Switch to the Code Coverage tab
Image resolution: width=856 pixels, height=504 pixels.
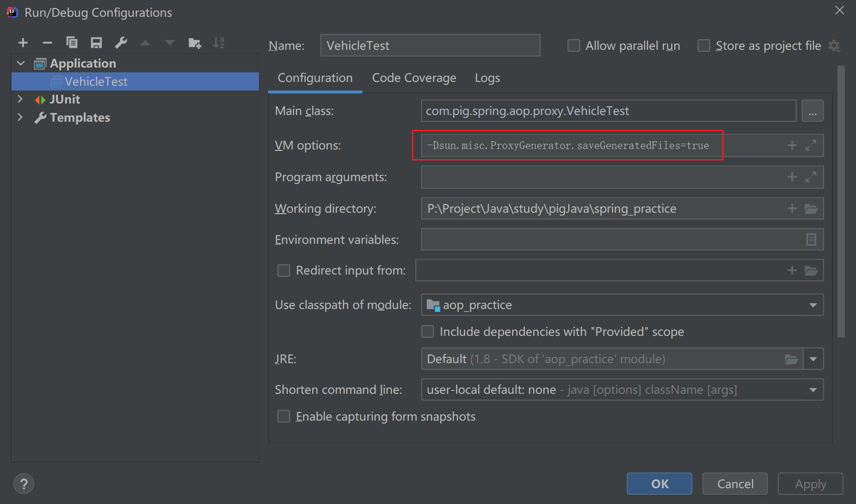pos(414,78)
